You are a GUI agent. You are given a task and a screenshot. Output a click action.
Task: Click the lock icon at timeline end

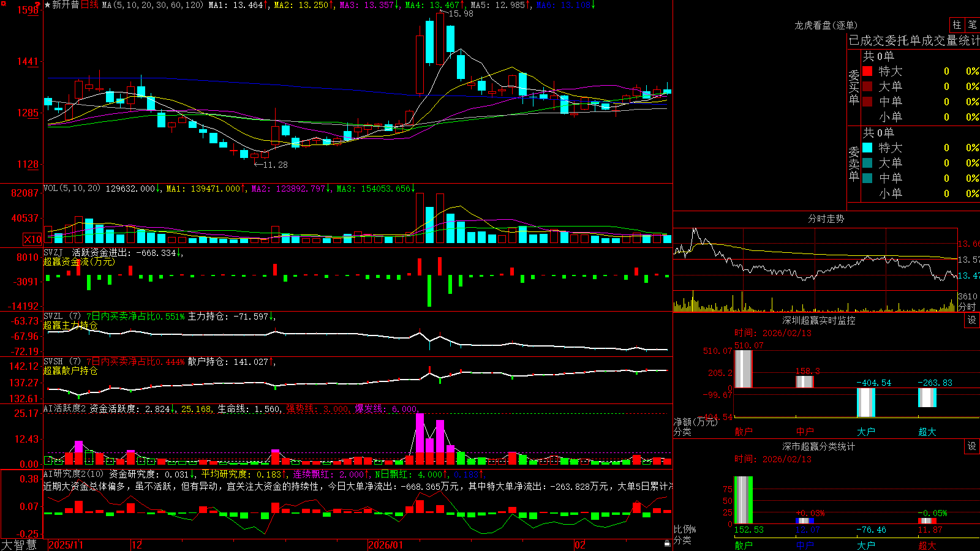coord(667,544)
